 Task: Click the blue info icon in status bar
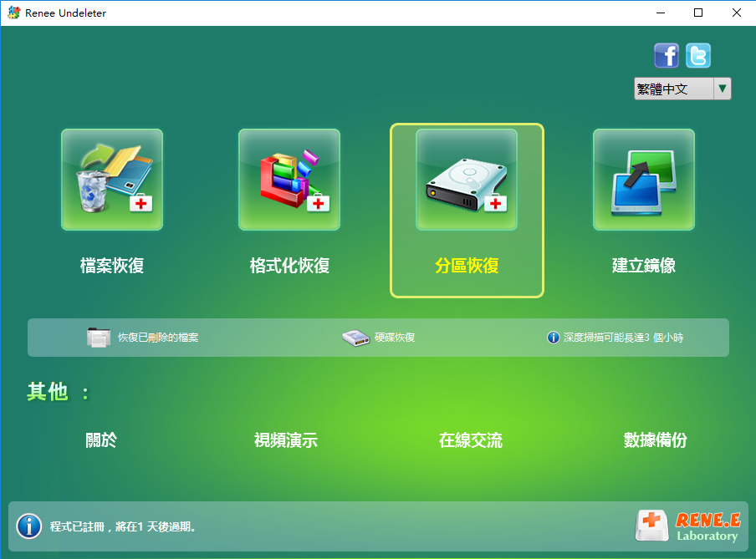[x=29, y=526]
